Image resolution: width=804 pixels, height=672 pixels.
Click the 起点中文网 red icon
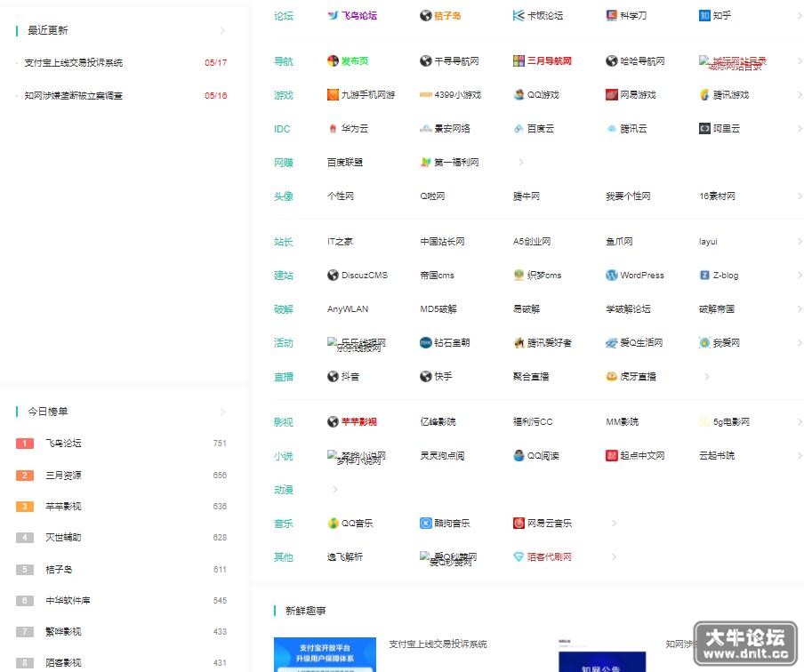point(612,456)
